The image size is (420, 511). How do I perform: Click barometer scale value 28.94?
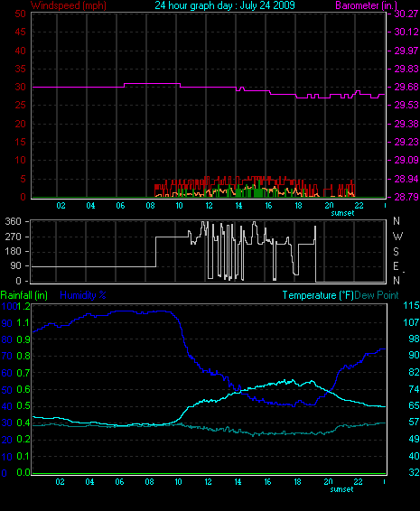(x=406, y=179)
